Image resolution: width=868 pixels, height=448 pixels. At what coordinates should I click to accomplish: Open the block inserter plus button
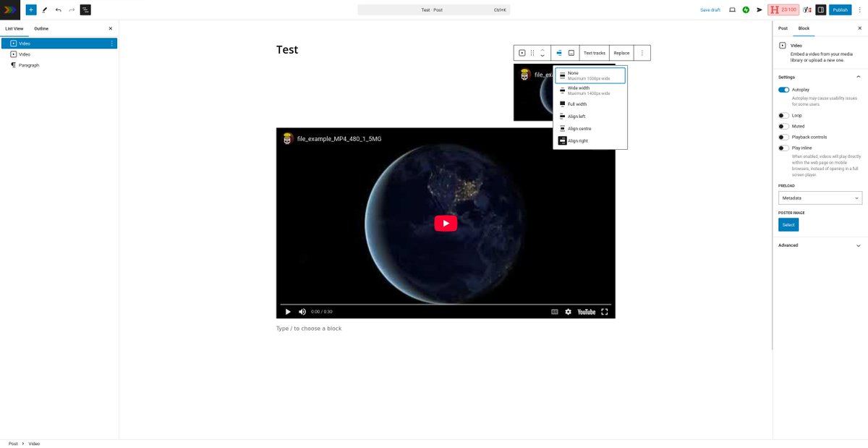point(31,9)
